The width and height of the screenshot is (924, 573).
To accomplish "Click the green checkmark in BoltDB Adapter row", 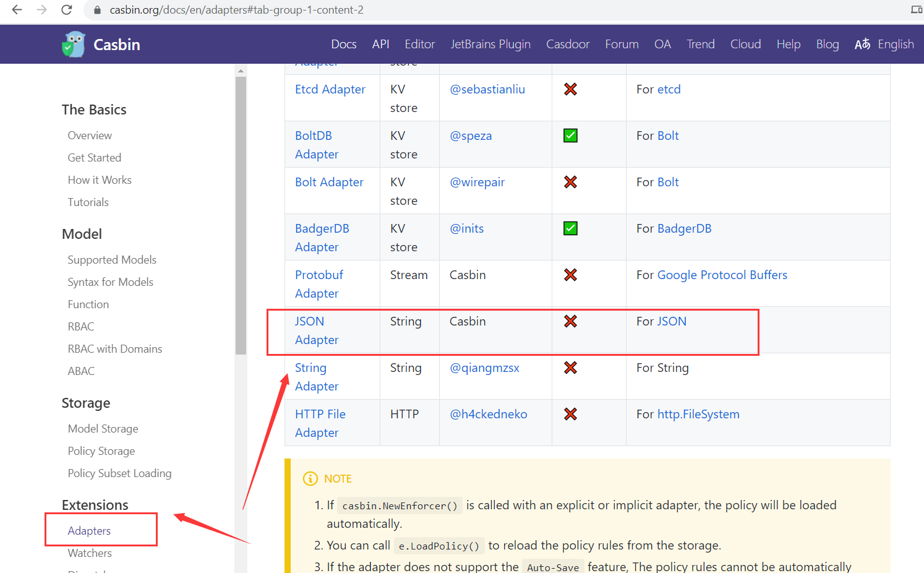I will coord(570,136).
